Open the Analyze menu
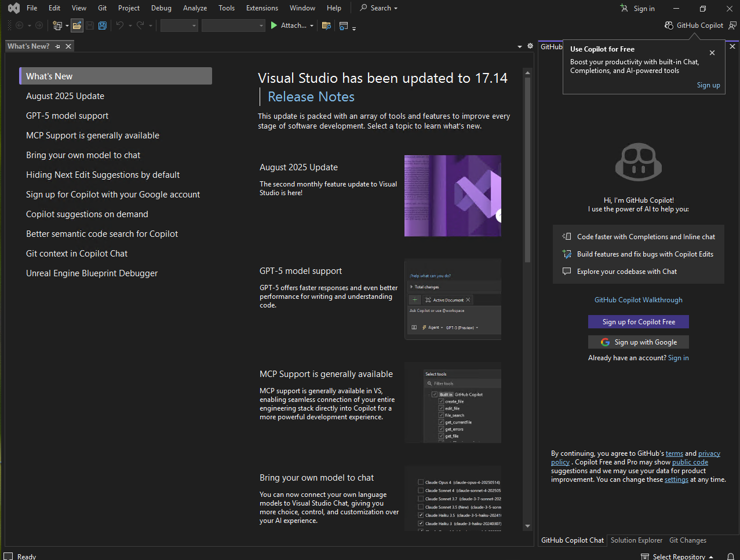The width and height of the screenshot is (740, 560). pyautogui.click(x=195, y=8)
